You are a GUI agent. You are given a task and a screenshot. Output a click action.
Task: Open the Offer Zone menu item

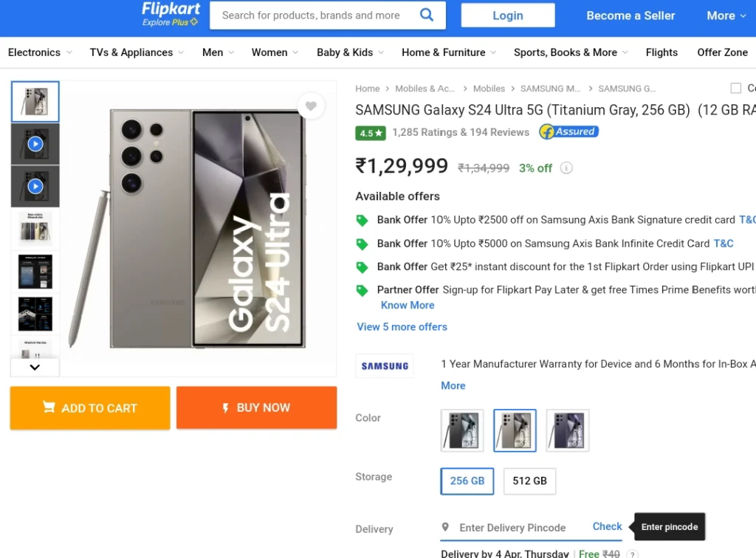click(722, 52)
